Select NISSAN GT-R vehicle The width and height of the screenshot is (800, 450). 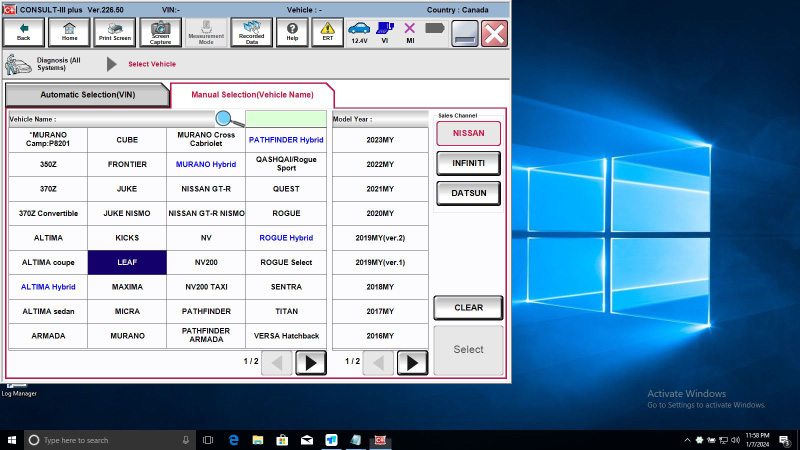(x=206, y=189)
